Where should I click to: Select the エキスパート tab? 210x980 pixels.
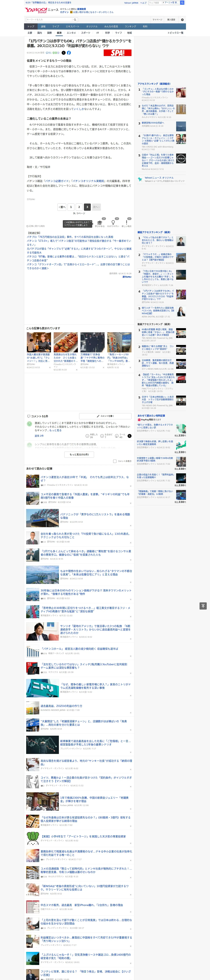(72, 27)
